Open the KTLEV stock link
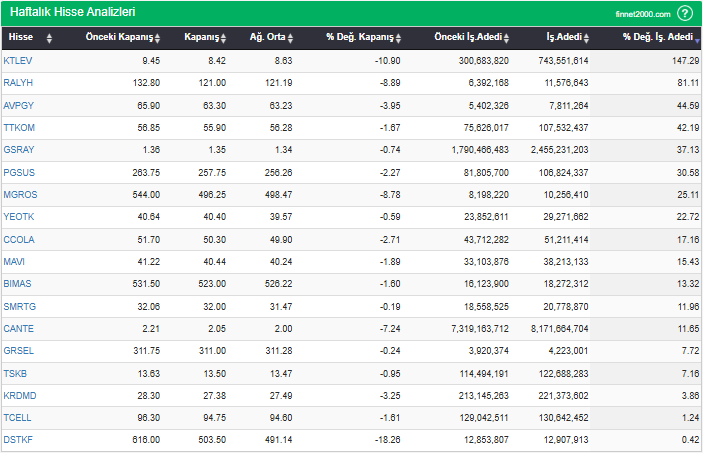This screenshot has height=453, width=703. [18, 60]
